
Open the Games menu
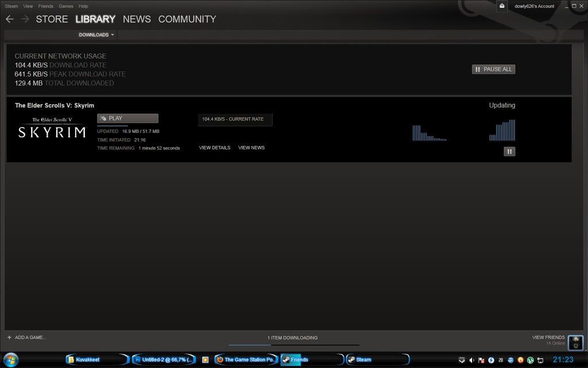[66, 6]
